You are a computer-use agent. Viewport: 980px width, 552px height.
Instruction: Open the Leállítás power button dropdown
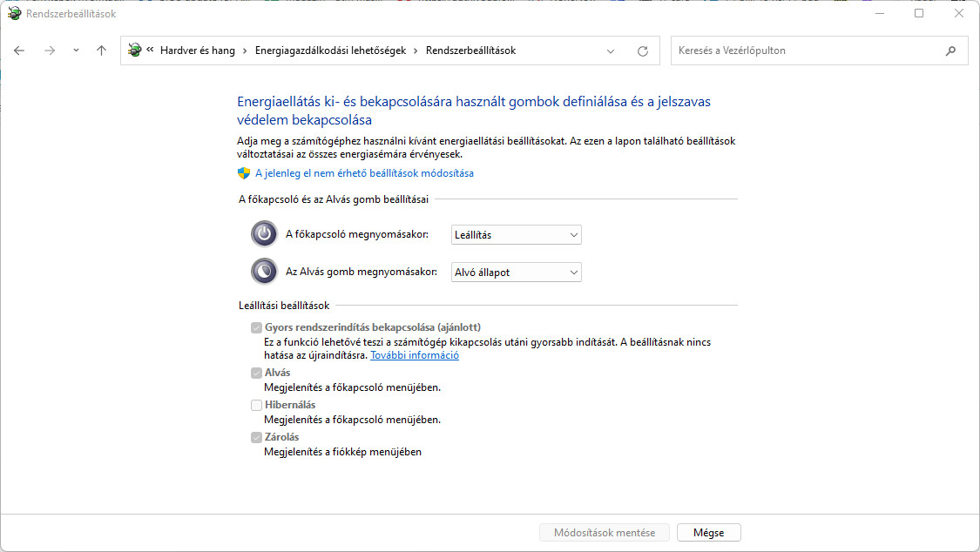pos(516,234)
